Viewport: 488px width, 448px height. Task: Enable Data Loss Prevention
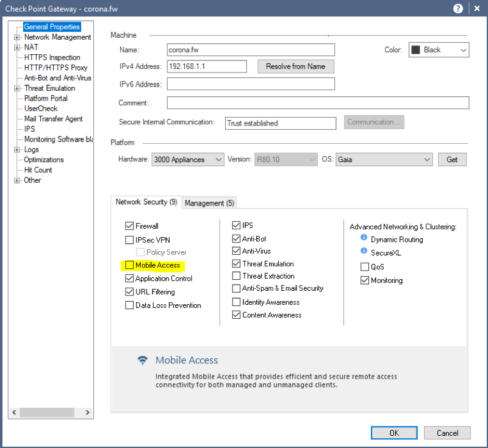129,305
